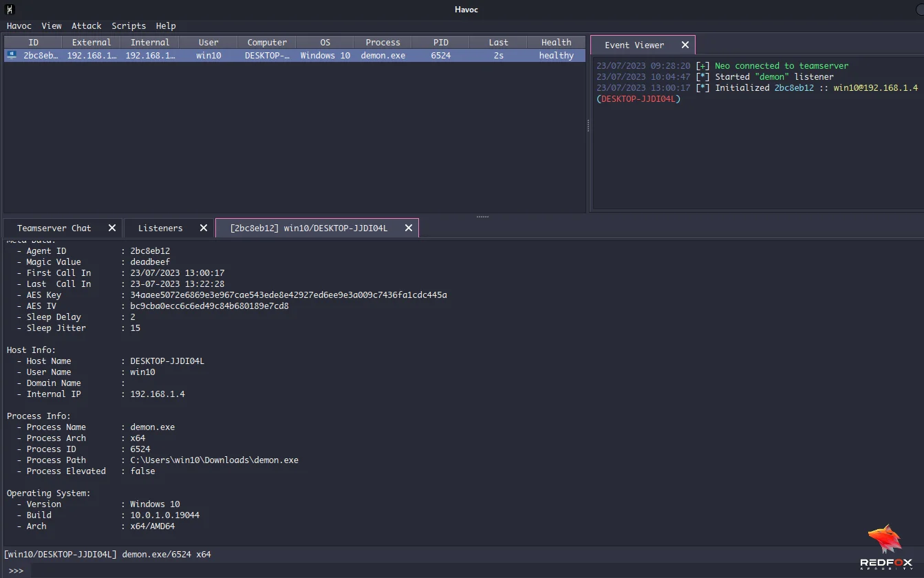
Task: Click the AES IV value bc9cba0ecc6c6ed49c84b680189e7cd8
Action: coord(209,306)
